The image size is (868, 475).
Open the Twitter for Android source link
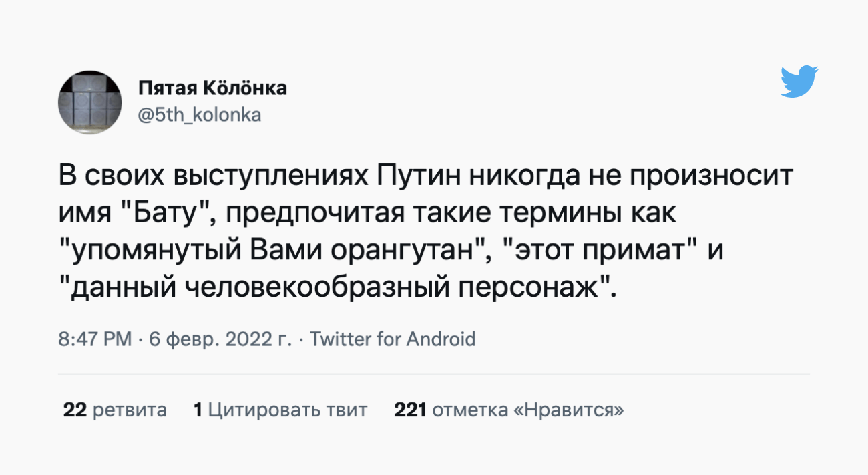click(393, 339)
